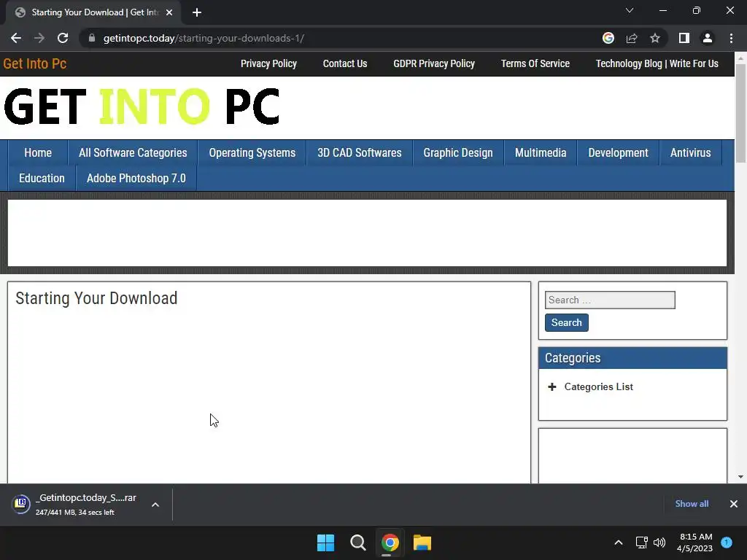
Task: Open the Contact Us page
Action: coord(345,64)
